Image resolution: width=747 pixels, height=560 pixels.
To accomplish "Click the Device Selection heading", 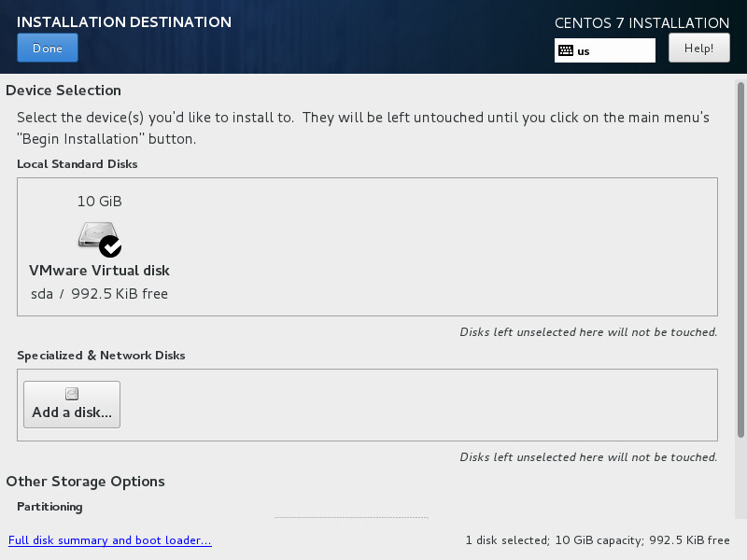I will click(63, 91).
